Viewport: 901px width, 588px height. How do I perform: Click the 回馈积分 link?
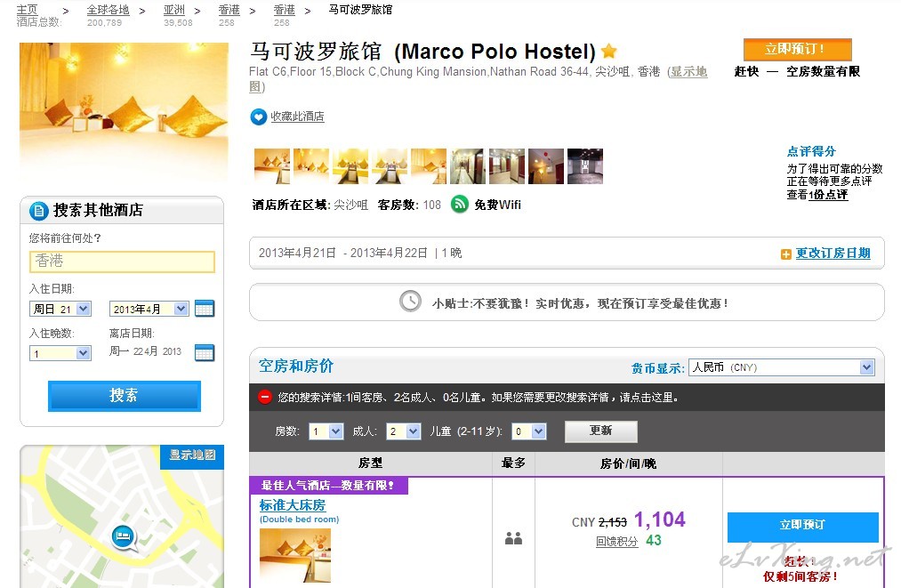pyautogui.click(x=616, y=542)
